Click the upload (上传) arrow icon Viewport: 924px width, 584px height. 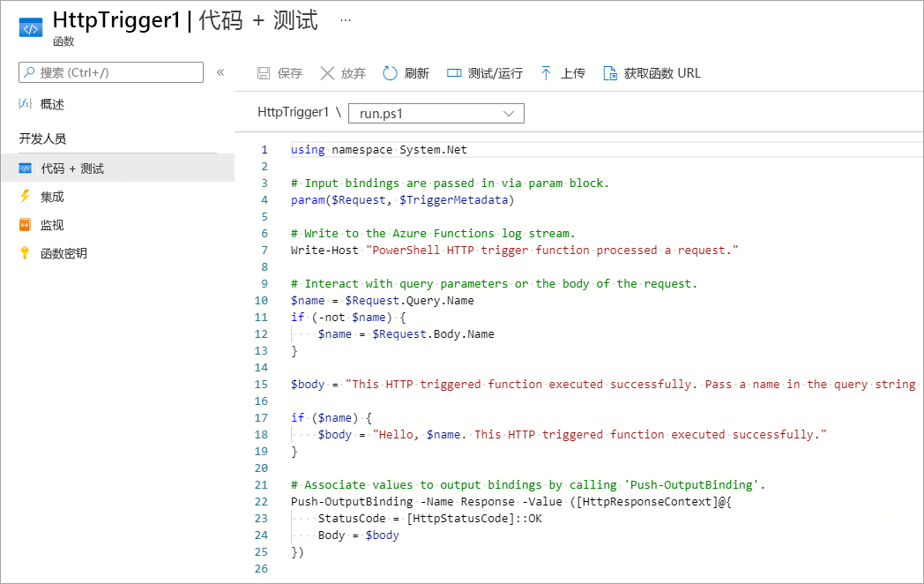(x=547, y=73)
